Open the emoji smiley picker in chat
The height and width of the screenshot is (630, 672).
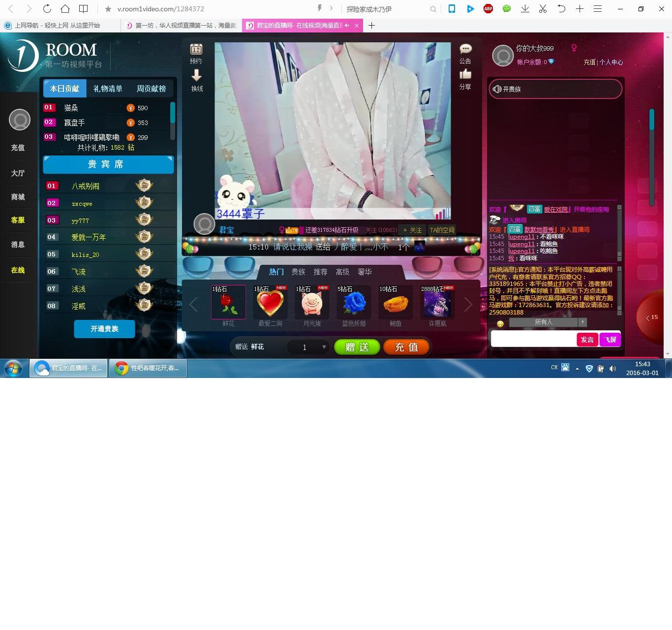(x=500, y=323)
